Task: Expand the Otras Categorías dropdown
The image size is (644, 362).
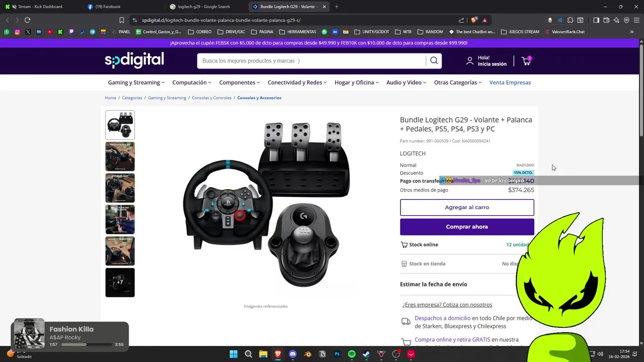Action: pyautogui.click(x=458, y=82)
